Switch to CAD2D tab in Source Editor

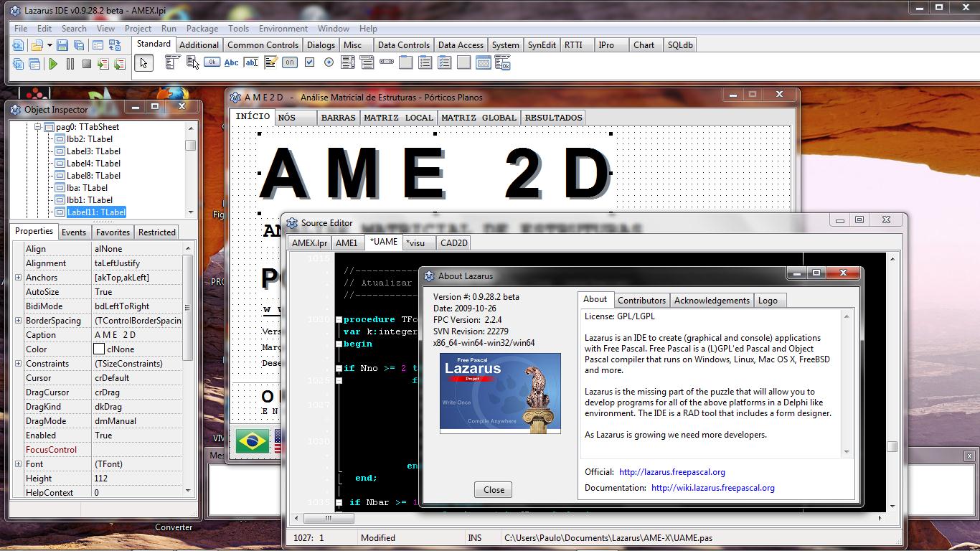tap(453, 242)
